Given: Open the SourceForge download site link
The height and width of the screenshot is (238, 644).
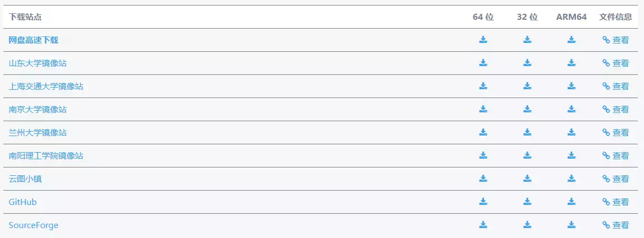Looking at the screenshot, I should 33,225.
